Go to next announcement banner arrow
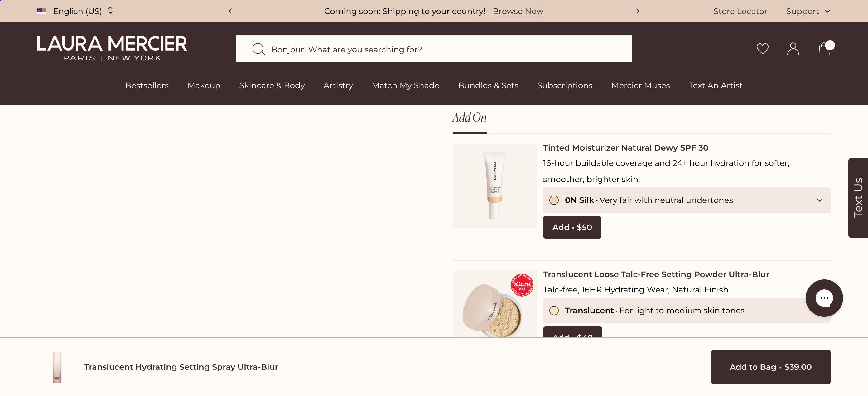 click(x=638, y=11)
